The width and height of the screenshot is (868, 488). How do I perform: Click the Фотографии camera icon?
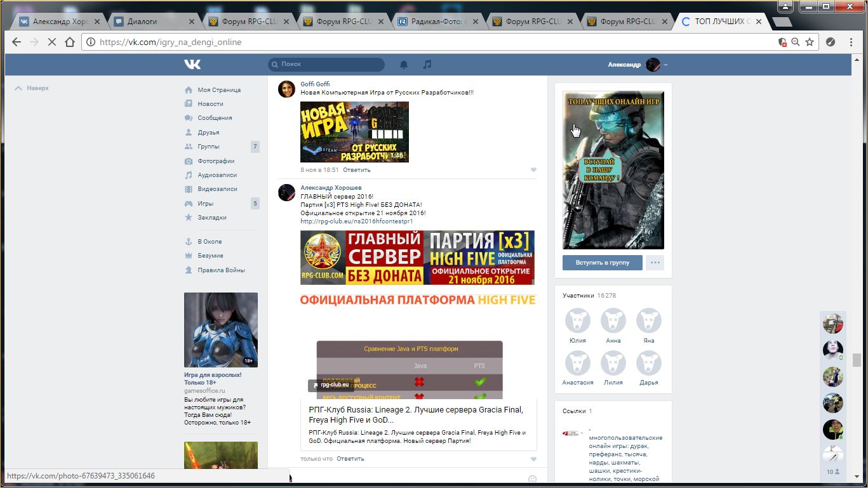[x=189, y=161]
